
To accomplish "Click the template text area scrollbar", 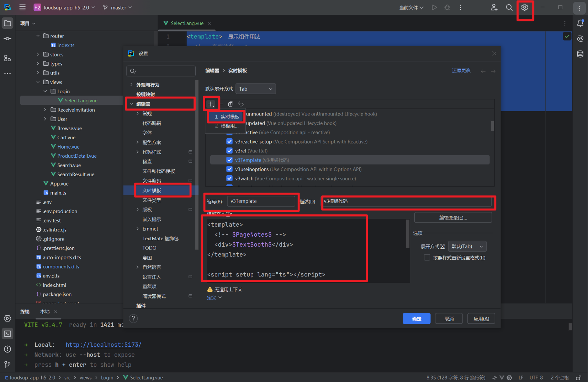I will click(408, 234).
